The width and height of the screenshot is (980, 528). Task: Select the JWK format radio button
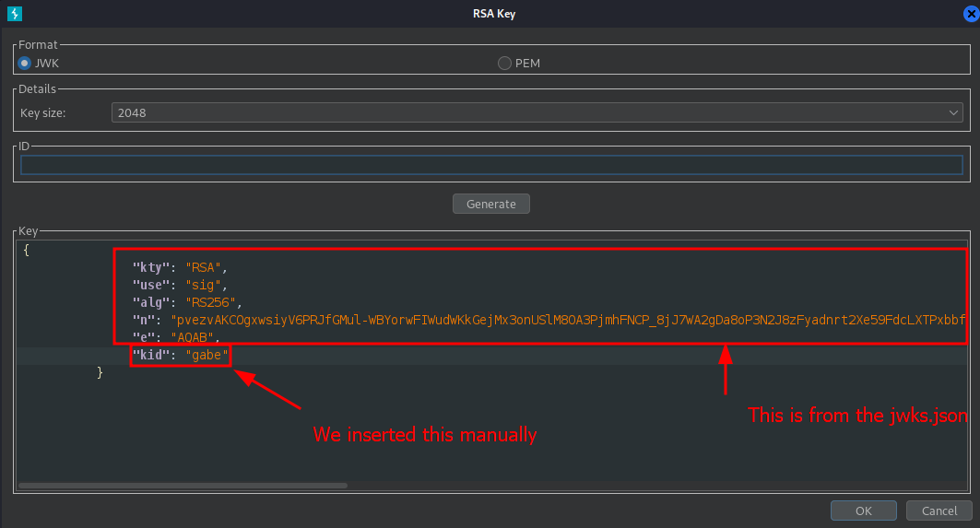[x=24, y=63]
